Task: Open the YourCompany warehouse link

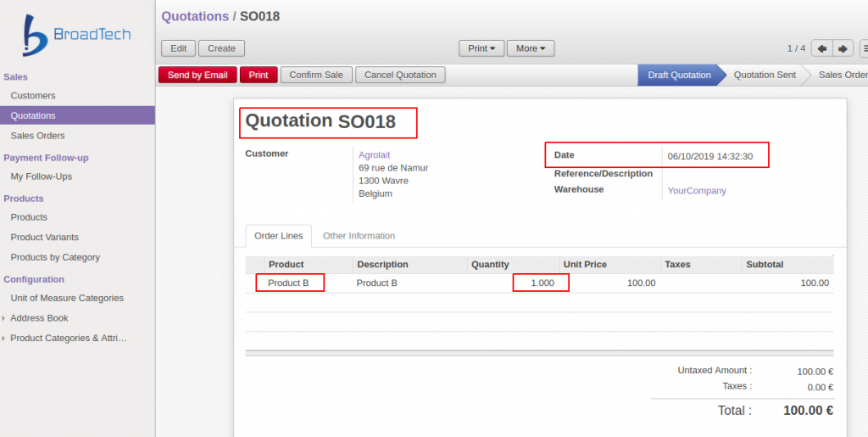Action: click(x=697, y=191)
